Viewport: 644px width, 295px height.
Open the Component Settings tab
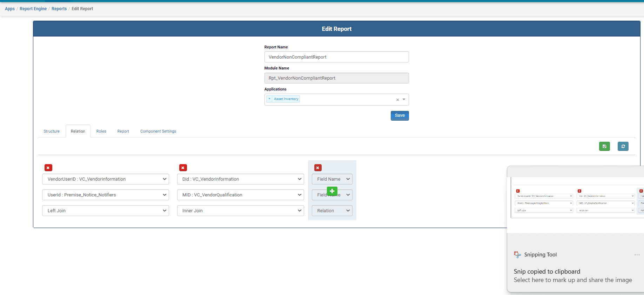coord(158,131)
